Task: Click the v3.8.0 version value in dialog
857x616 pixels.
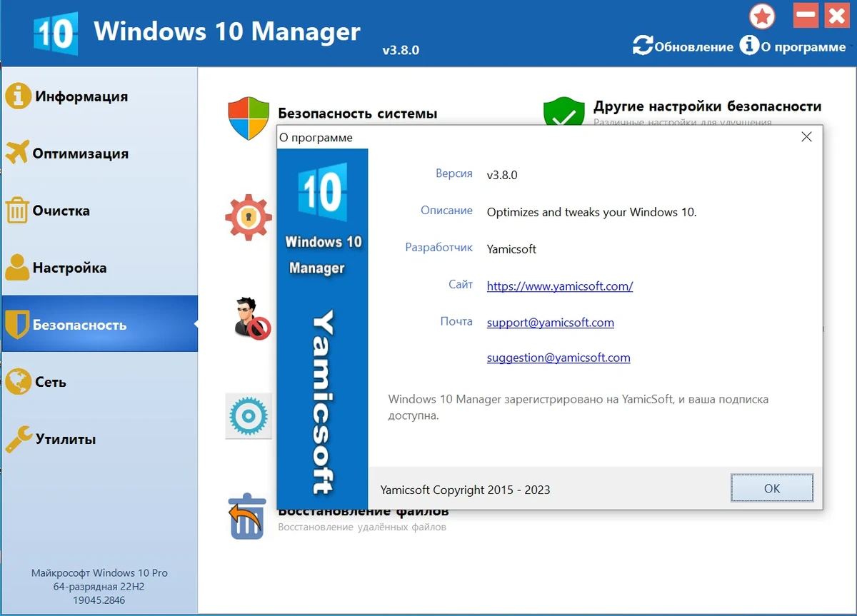Action: 502,175
